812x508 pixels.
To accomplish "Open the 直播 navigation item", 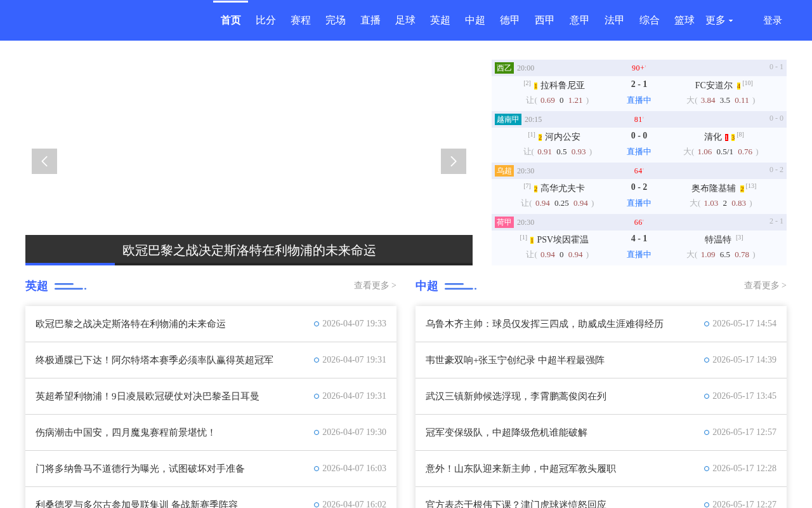I will pos(370,20).
